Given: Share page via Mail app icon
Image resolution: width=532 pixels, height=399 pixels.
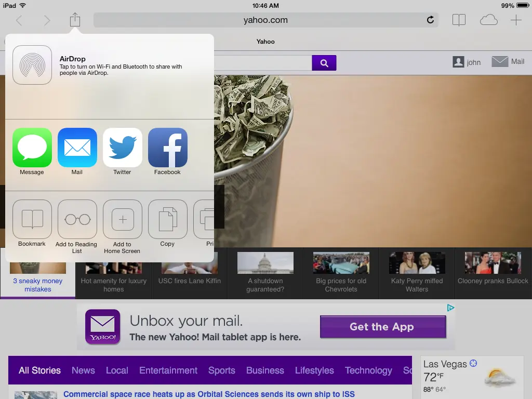Looking at the screenshot, I should coord(77,148).
